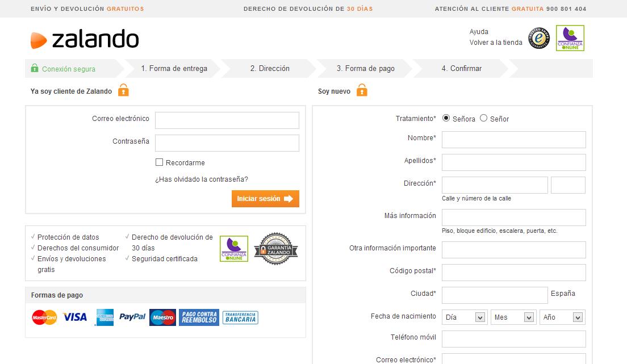Click the Transferencia Bancaria icon
The image size is (627, 364).
[x=240, y=317]
